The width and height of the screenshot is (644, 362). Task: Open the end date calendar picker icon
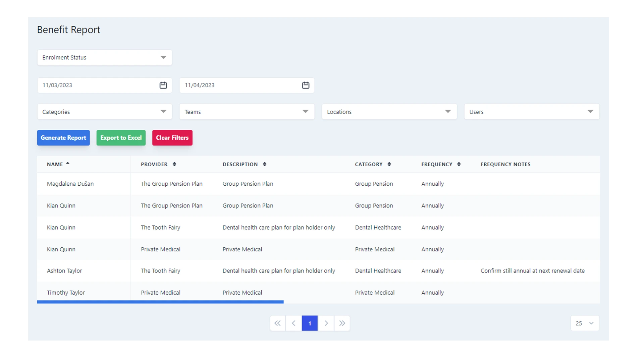[306, 85]
